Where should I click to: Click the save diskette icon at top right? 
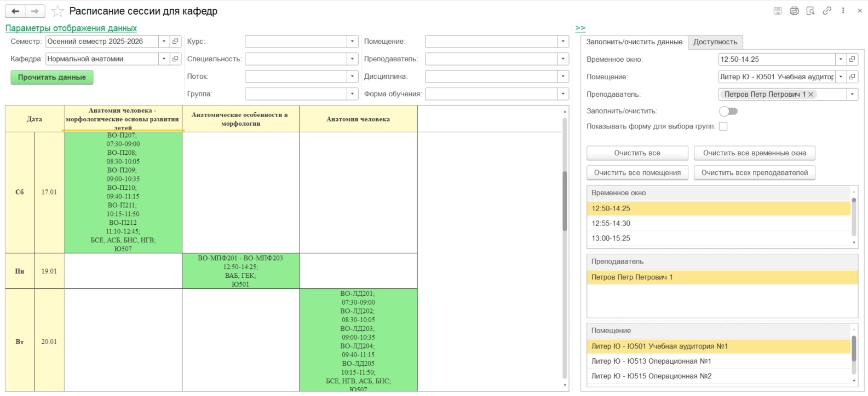tap(778, 11)
